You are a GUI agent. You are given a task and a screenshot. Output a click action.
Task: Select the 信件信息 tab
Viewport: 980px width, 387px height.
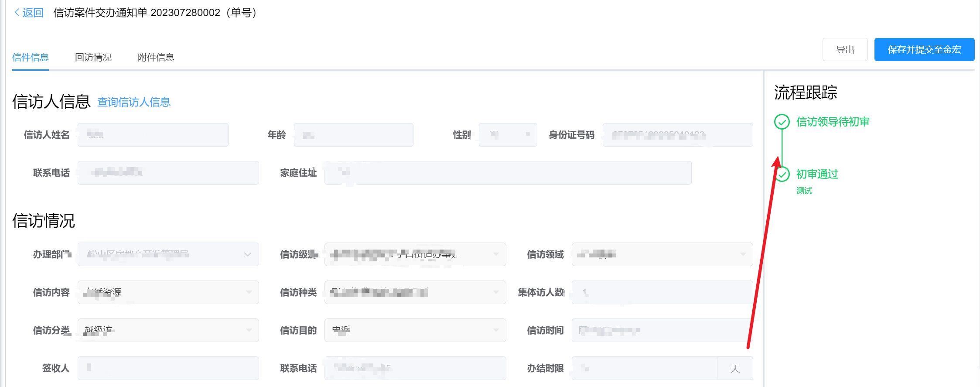31,57
